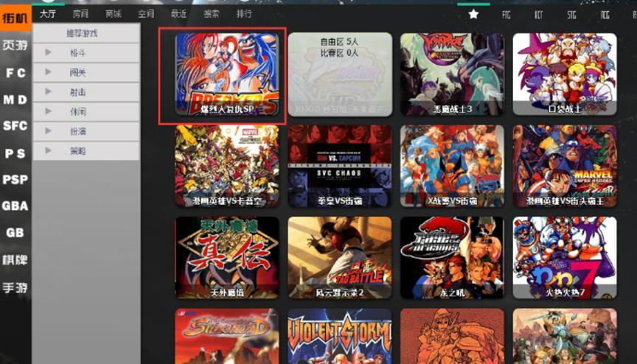Open the 最近 tab
The height and width of the screenshot is (364, 637).
pyautogui.click(x=178, y=14)
